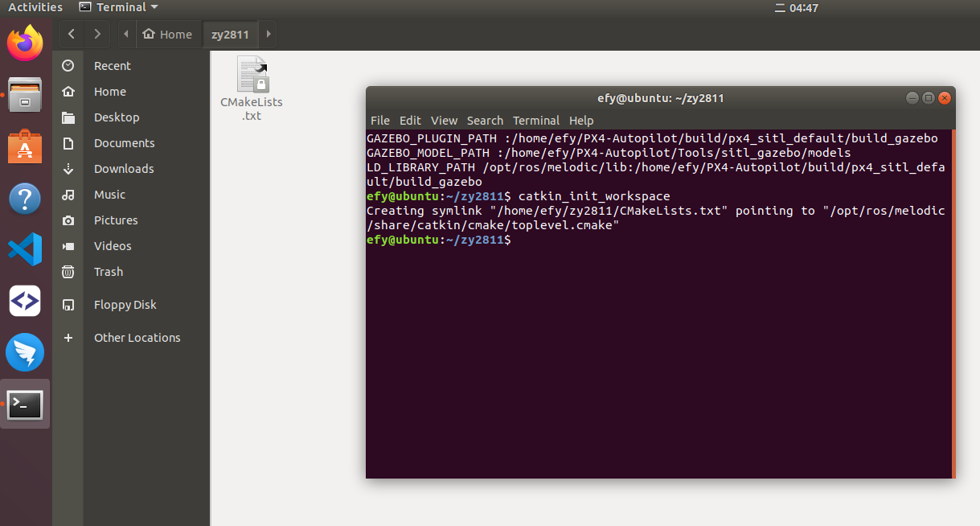Click the Home sidebar house icon
The height and width of the screenshot is (526, 980).
[x=68, y=92]
